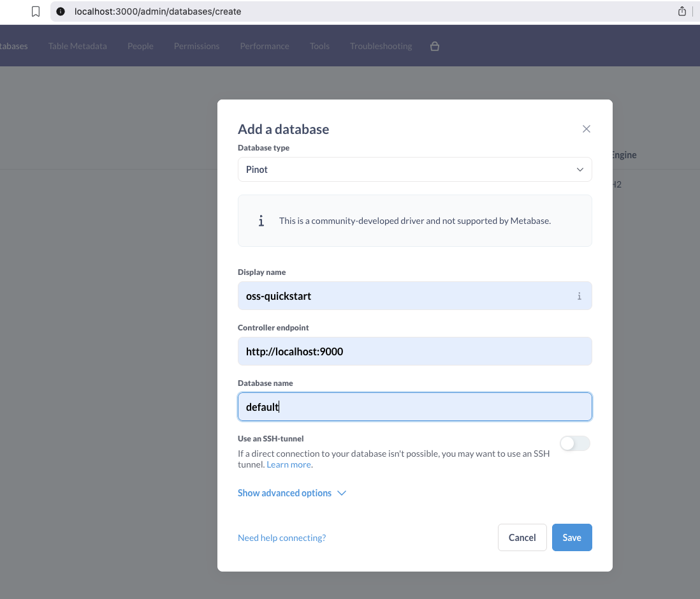Click the site info icon in address bar
700x599 pixels.
coord(61,11)
